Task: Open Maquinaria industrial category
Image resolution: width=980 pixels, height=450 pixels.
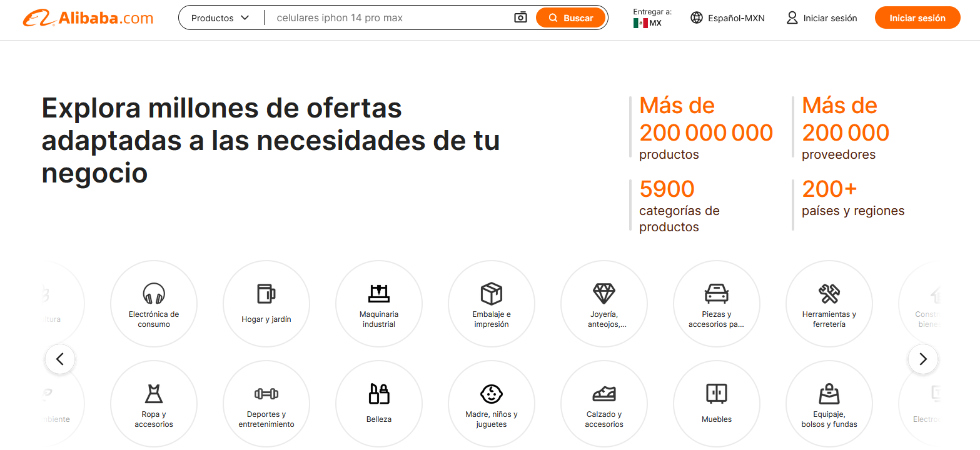Action: click(379, 304)
